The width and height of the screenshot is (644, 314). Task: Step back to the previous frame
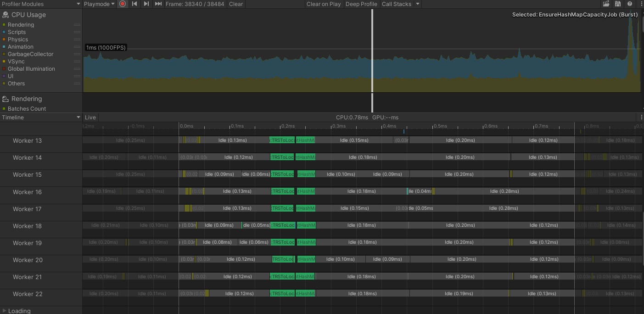click(134, 4)
